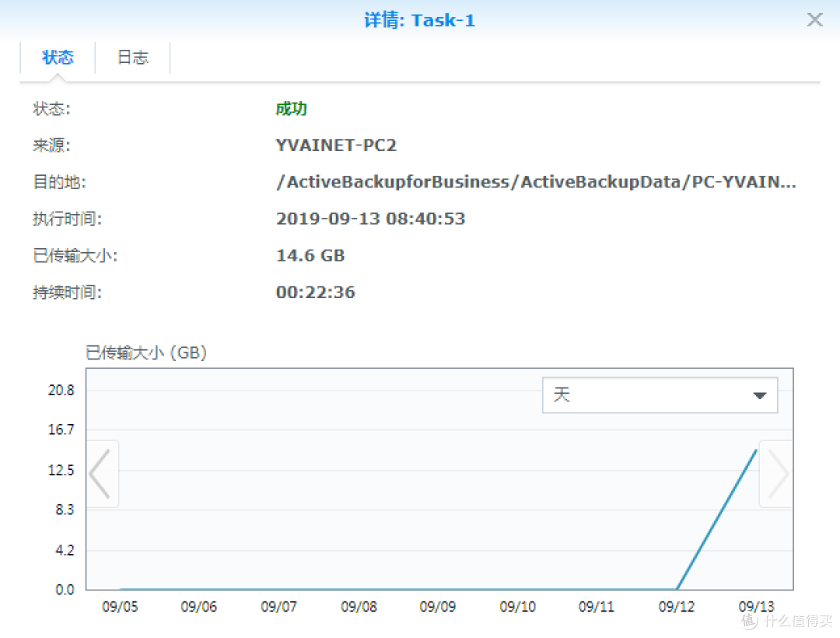Click the chart line peak at 09/13
Image resolution: width=840 pixels, height=638 pixels.
click(756, 450)
